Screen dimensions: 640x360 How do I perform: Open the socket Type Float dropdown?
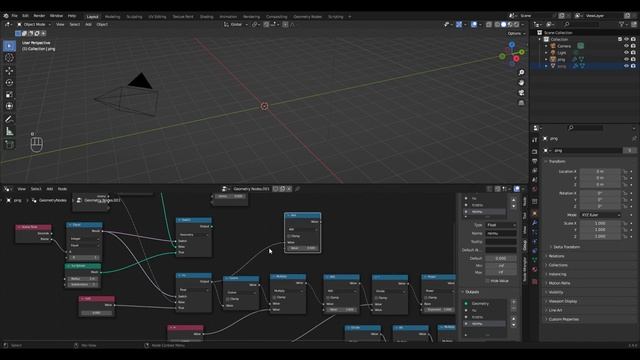point(501,225)
